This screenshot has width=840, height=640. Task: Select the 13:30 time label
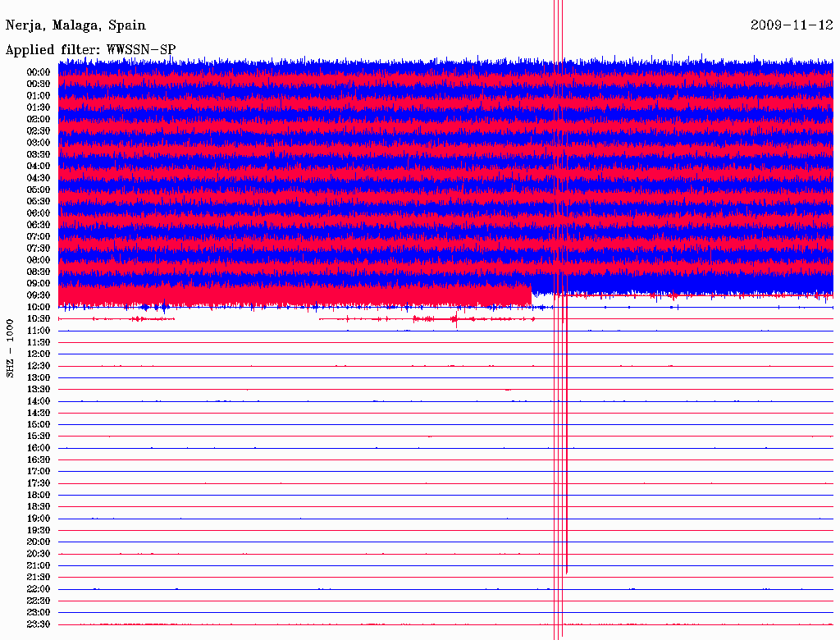coord(39,389)
